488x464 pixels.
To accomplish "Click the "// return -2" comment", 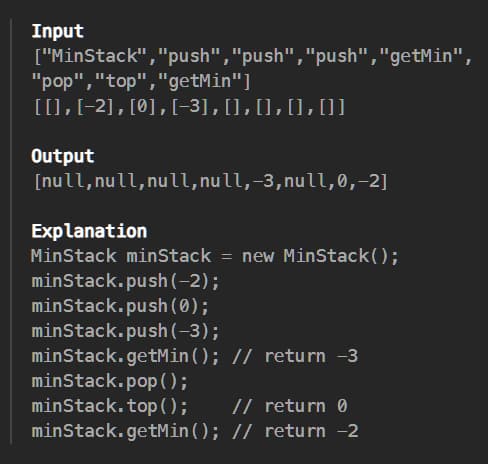I will [295, 431].
